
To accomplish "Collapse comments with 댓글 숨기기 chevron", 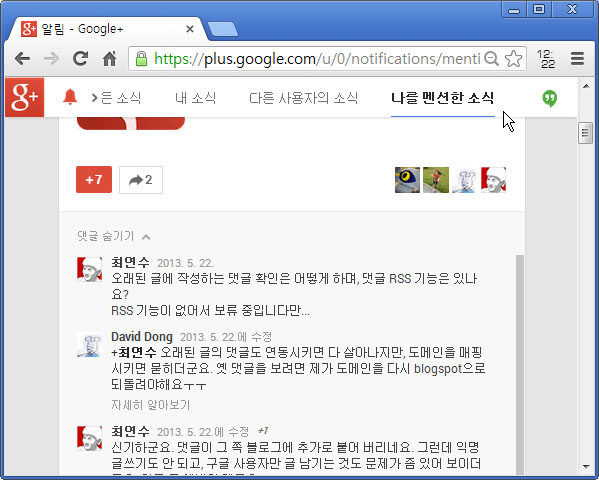I will (146, 237).
